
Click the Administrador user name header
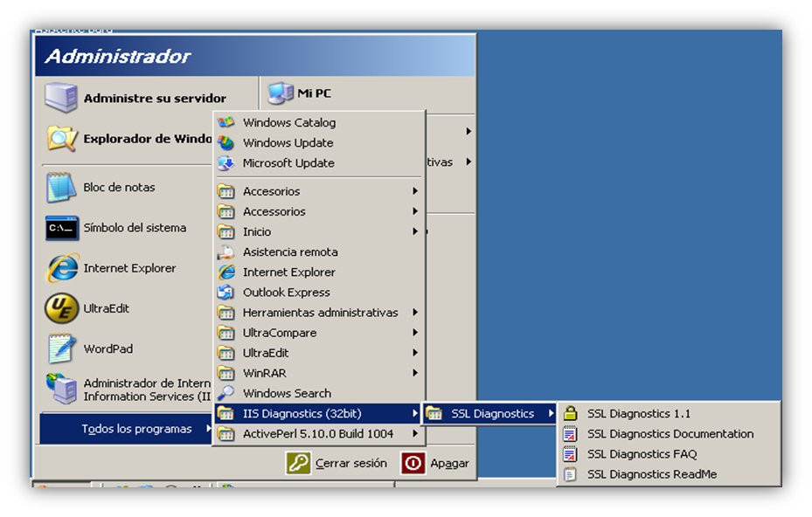(x=117, y=56)
